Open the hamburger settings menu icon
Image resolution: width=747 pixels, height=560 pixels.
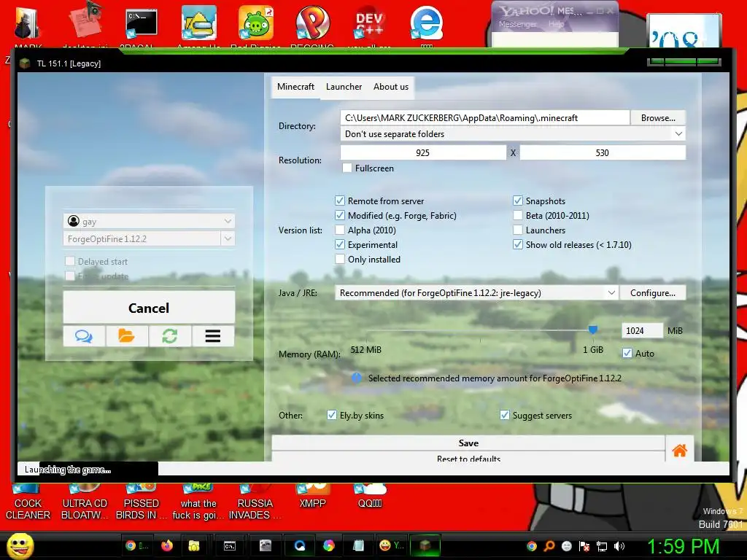click(213, 336)
